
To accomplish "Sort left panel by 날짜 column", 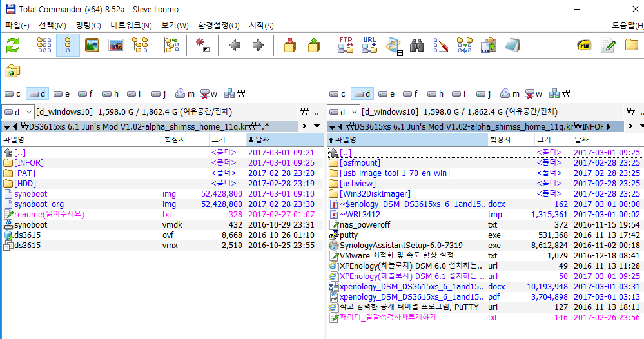I will click(284, 140).
